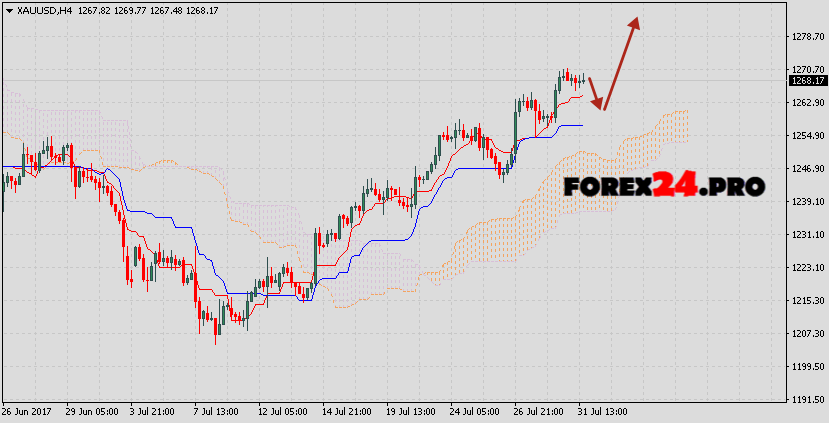Click the 7 Jul 13:00 time label

pos(218,412)
